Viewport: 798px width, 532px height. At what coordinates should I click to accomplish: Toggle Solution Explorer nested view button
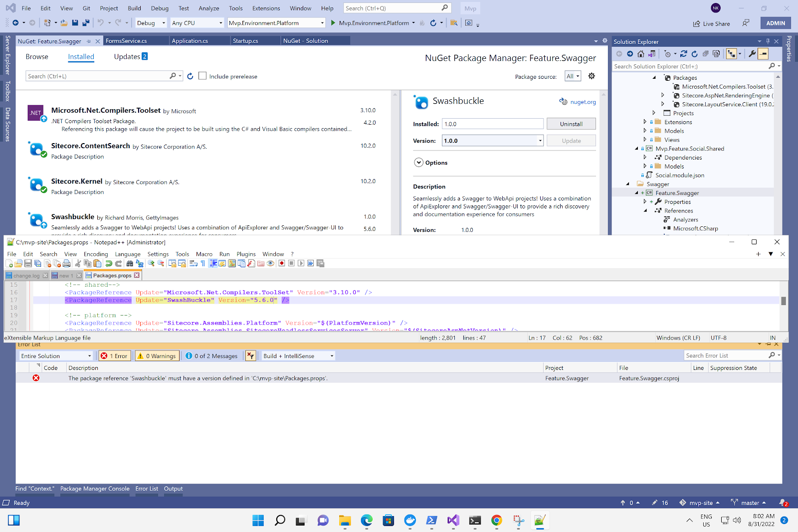[x=732, y=54]
